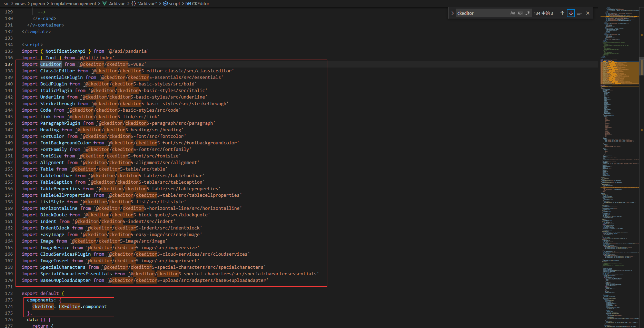Click 'ItalicPlugin' import name
The width and height of the screenshot is (644, 328).
(x=56, y=90)
